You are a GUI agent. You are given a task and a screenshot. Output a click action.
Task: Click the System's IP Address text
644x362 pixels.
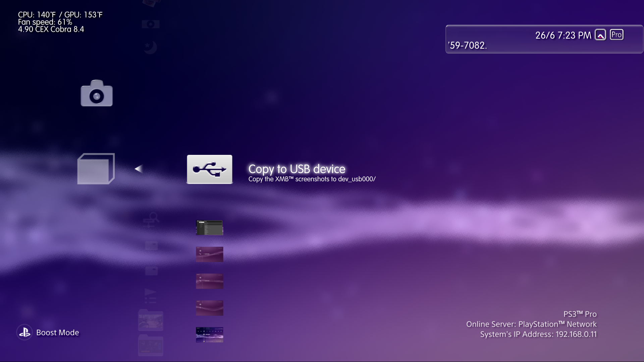538,334
